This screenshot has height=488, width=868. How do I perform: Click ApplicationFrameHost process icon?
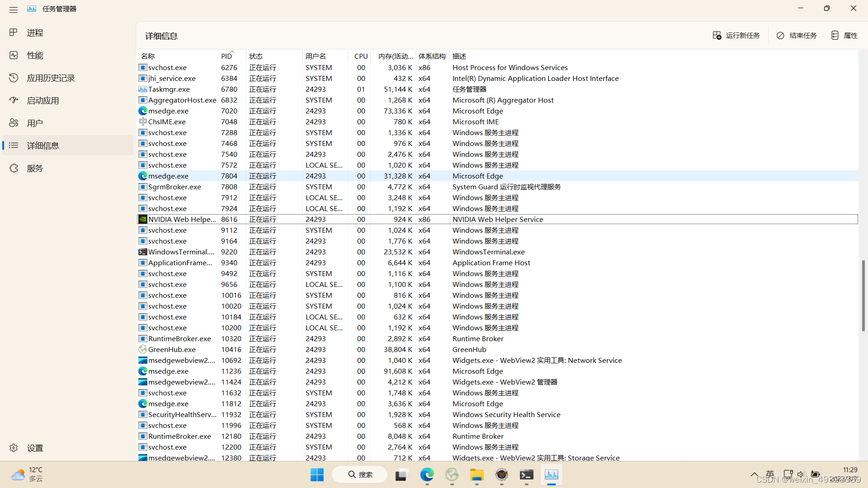coord(143,263)
